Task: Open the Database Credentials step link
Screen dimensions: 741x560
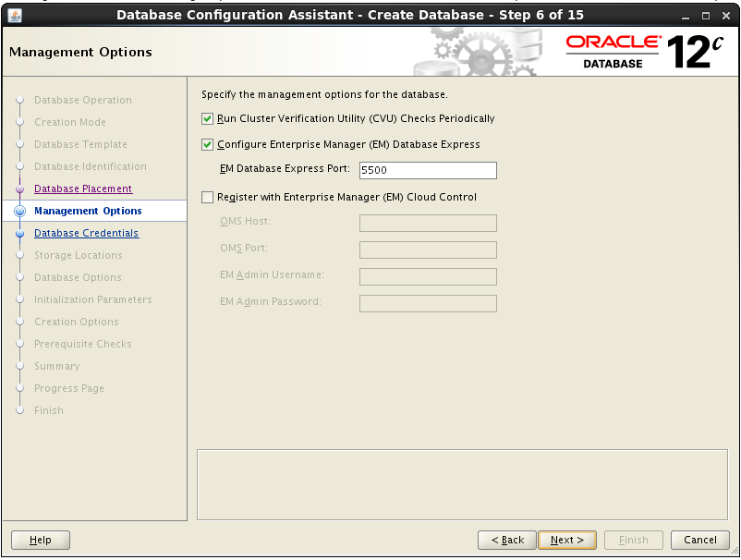Action: coord(87,233)
